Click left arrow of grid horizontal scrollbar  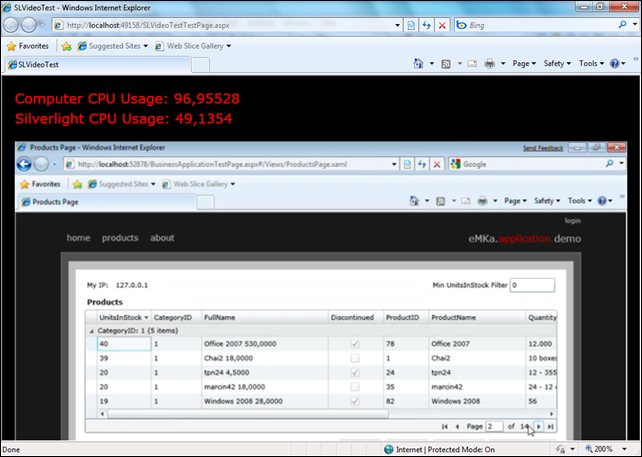point(102,414)
